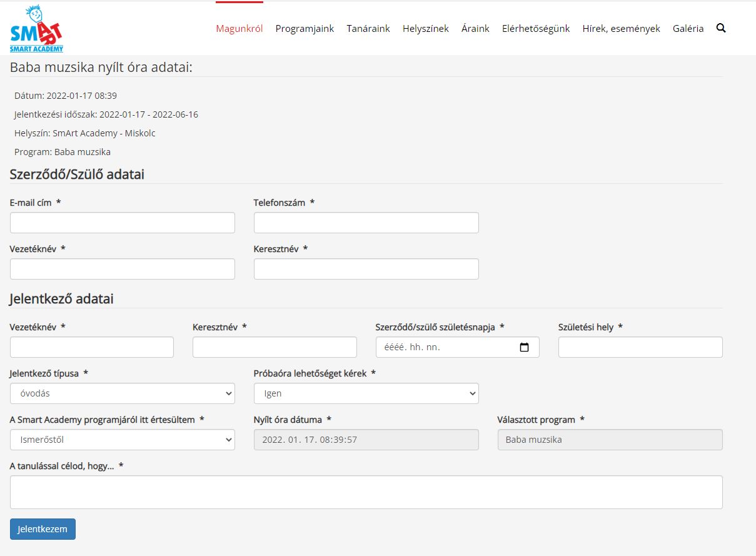Open the Magunkról menu item
The height and width of the screenshot is (556, 756).
(239, 29)
